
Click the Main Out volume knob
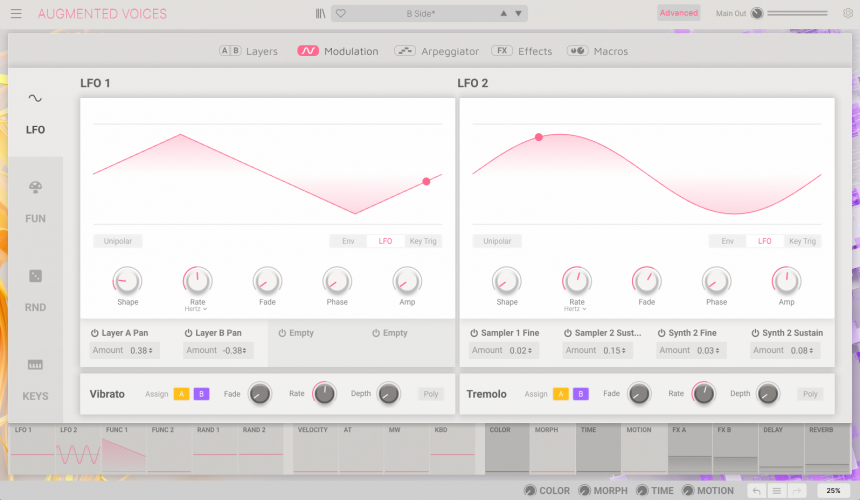pos(757,13)
